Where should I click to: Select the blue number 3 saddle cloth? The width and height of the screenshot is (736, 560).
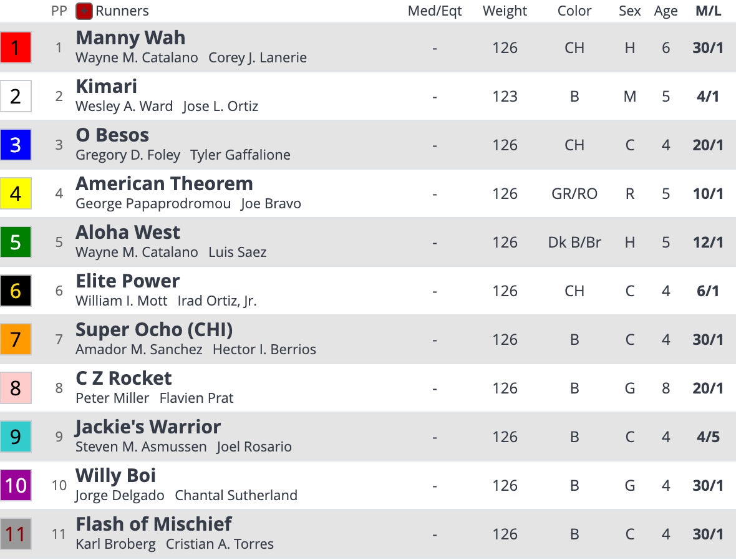16,145
